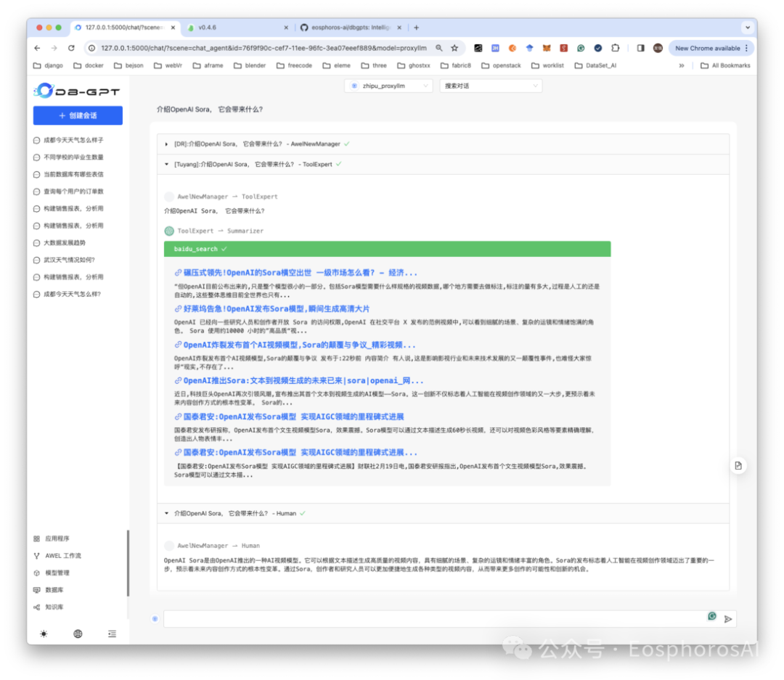Click the send message arrow icon
This screenshot has width=784, height=680.
point(728,619)
